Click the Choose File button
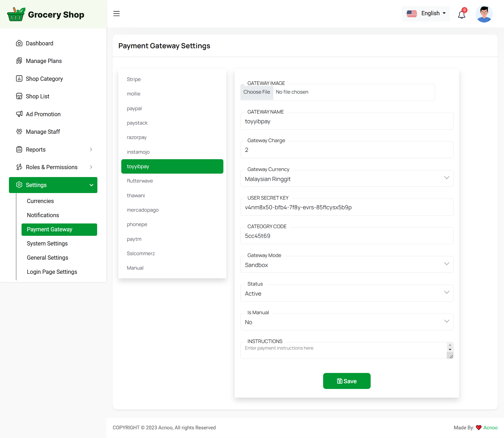Viewport: 504px width, 438px height. (256, 92)
